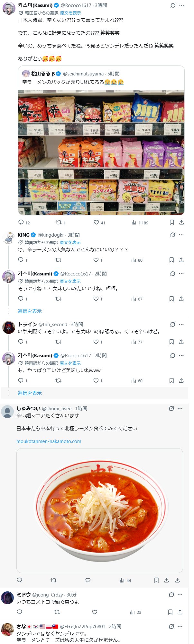Download image from shumi_twee's ramen post
Screen dimensions: 194x644
[x=177, y=580]
